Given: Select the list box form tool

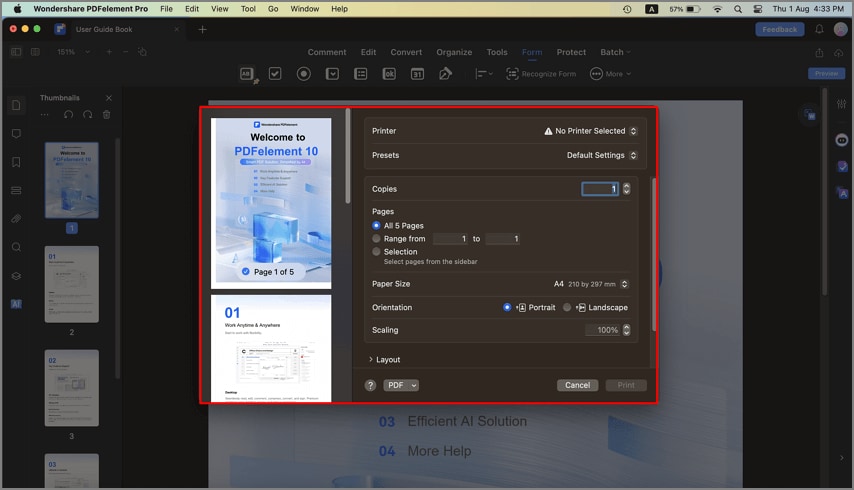Looking at the screenshot, I should 361,74.
